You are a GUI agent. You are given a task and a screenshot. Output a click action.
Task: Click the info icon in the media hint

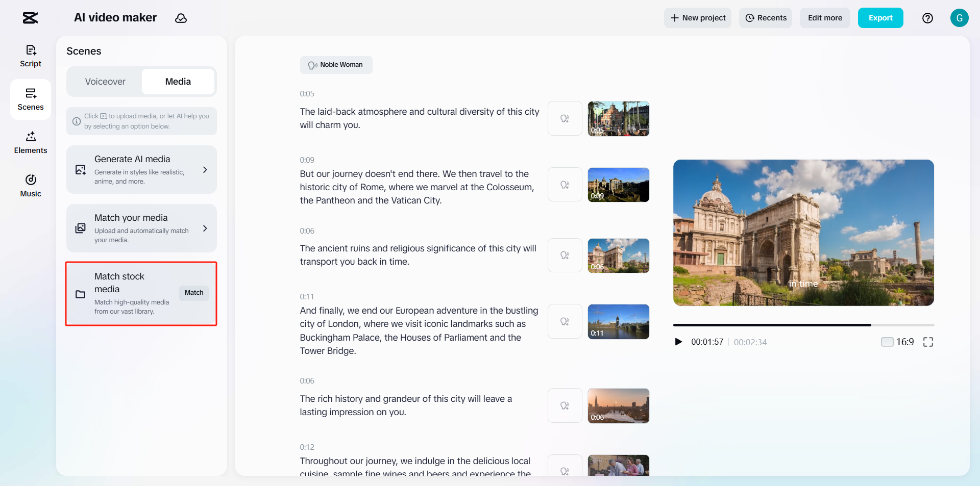(77, 121)
